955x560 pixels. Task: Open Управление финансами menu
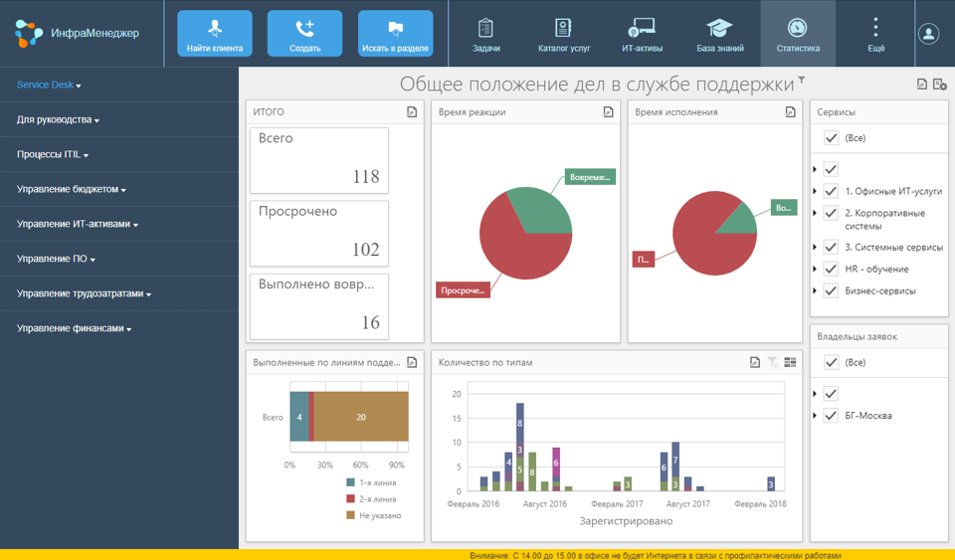(74, 328)
